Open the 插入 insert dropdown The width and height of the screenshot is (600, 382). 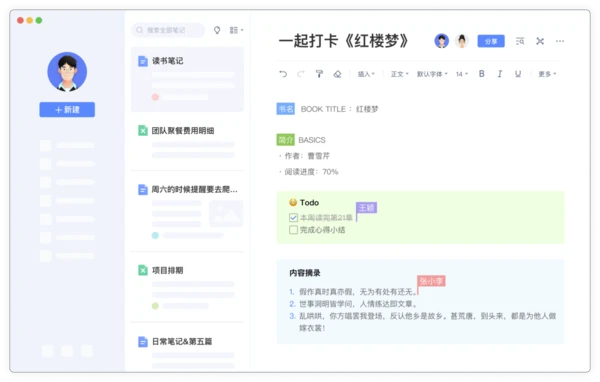click(366, 74)
